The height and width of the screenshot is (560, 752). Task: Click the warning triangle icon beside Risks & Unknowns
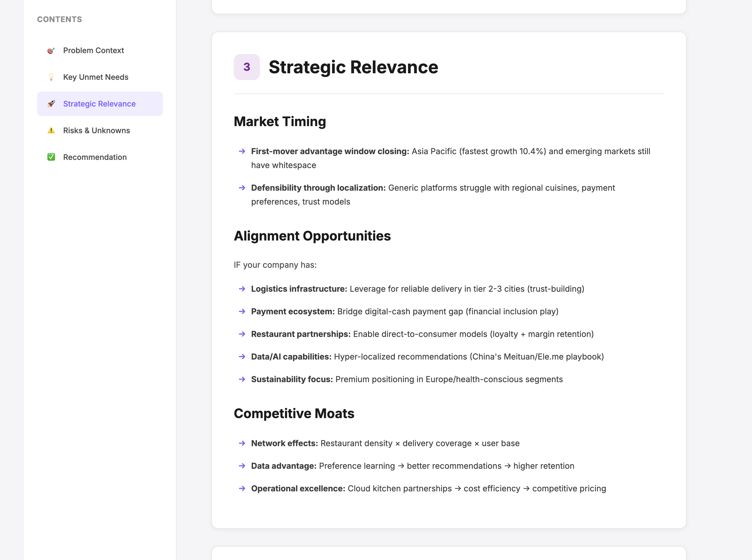(51, 130)
